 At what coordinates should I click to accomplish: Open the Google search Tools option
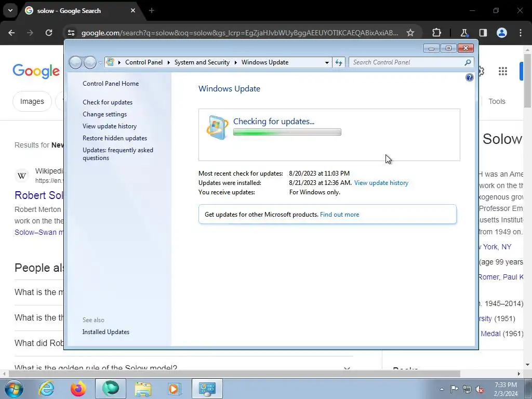[497, 101]
